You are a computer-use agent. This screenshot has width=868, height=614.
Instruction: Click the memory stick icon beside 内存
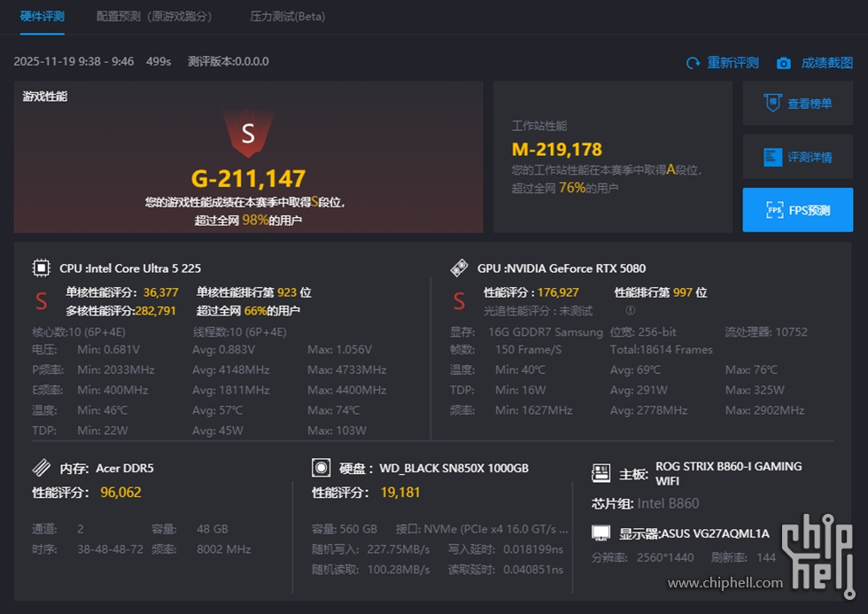(41, 468)
